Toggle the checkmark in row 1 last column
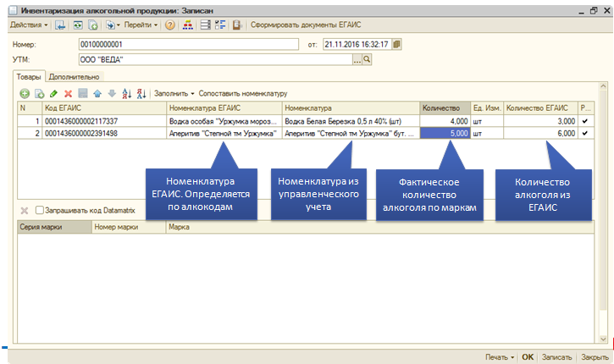The image size is (614, 364). pyautogui.click(x=585, y=121)
